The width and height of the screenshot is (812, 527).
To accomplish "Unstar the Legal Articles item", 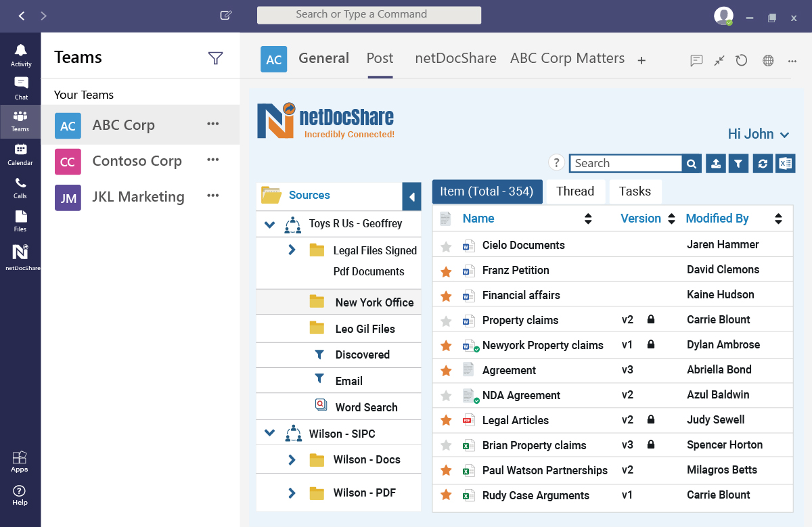I will (446, 421).
